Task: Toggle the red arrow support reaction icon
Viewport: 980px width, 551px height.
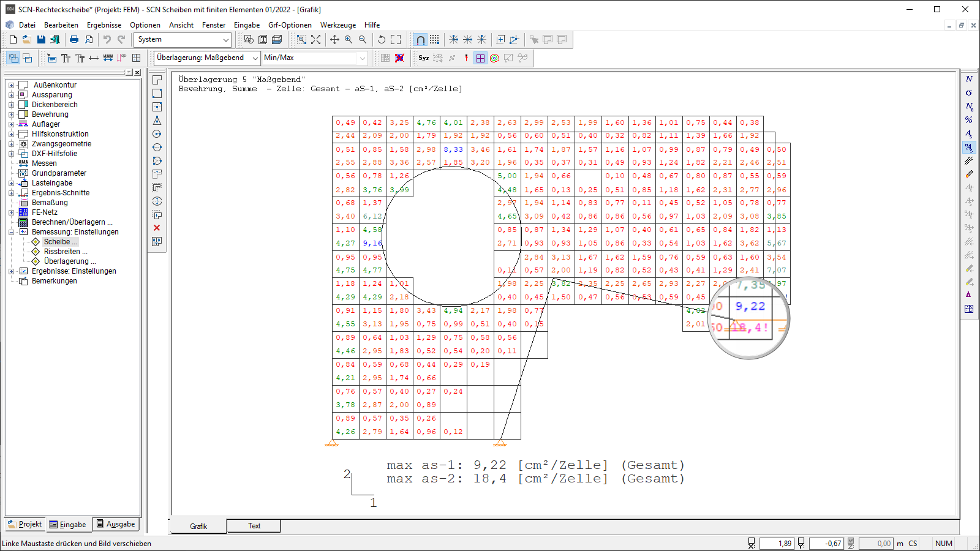Action: coord(466,58)
